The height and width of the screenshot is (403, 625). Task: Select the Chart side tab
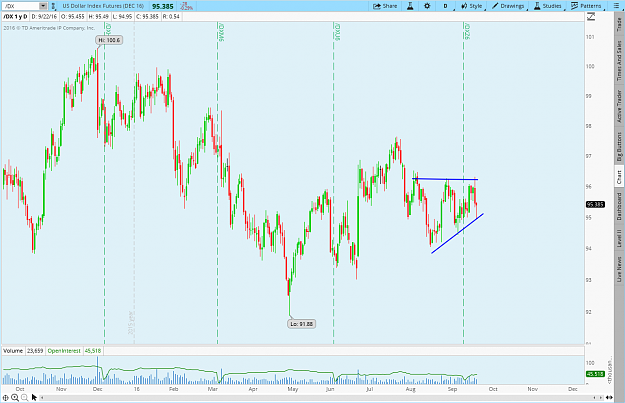click(619, 177)
